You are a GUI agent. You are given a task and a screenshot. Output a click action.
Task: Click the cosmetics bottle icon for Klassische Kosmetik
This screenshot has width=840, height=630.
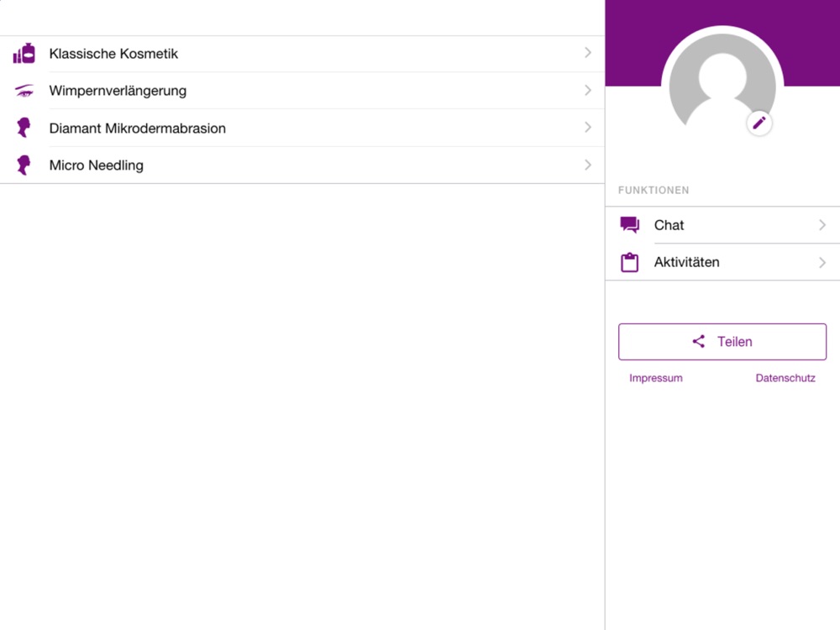coord(24,54)
